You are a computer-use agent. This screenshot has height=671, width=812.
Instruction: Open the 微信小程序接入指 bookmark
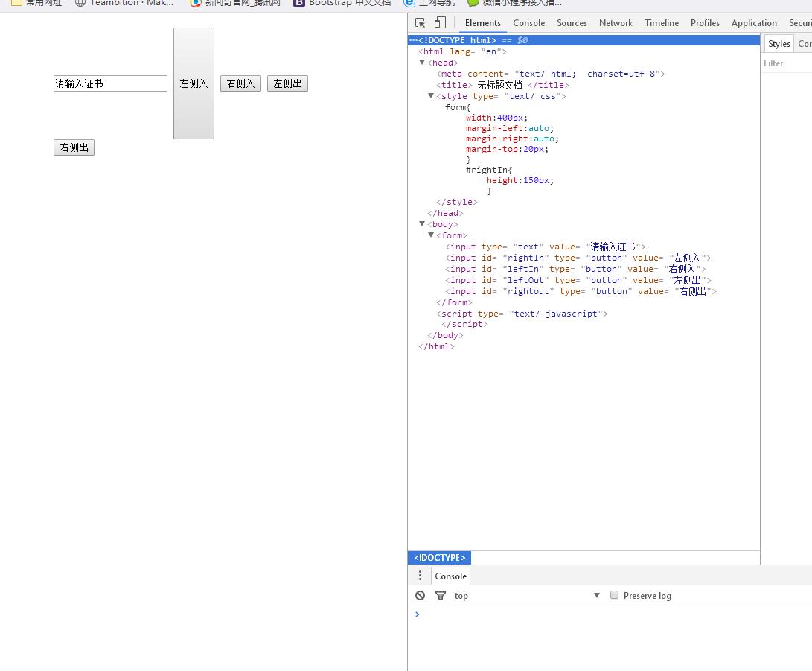click(514, 3)
